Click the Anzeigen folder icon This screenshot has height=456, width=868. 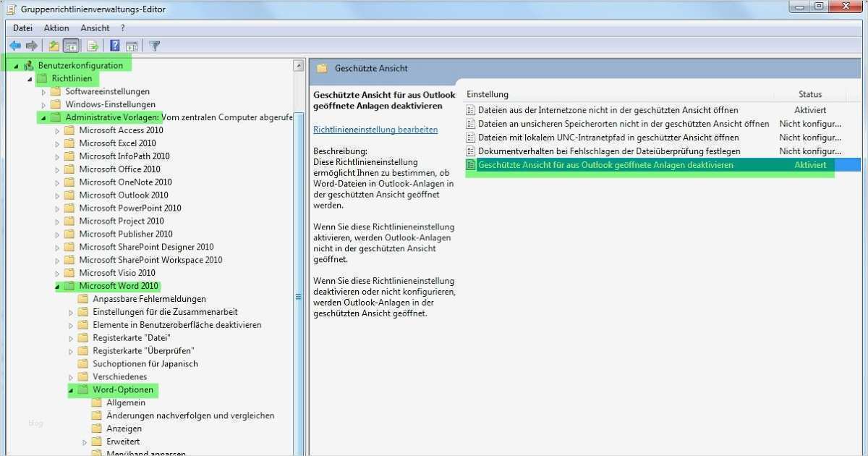(x=97, y=428)
